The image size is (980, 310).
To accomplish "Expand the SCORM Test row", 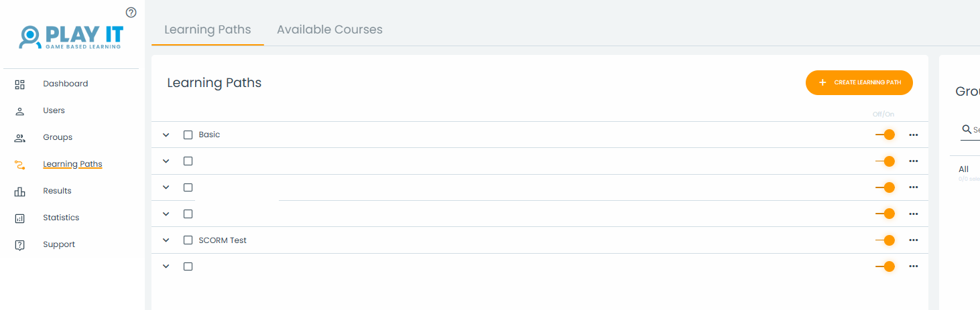I will pos(166,240).
